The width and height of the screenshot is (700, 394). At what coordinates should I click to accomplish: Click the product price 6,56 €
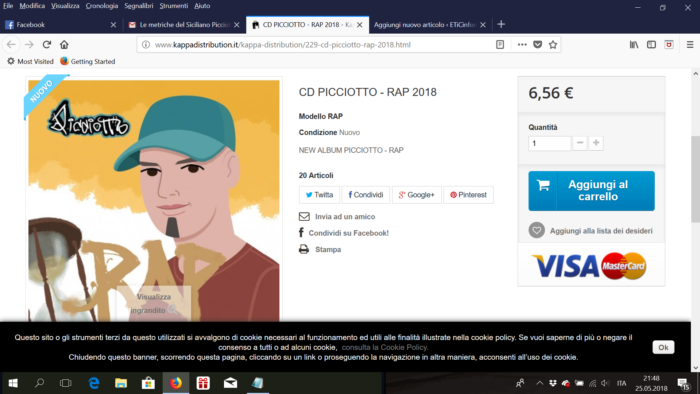click(550, 93)
